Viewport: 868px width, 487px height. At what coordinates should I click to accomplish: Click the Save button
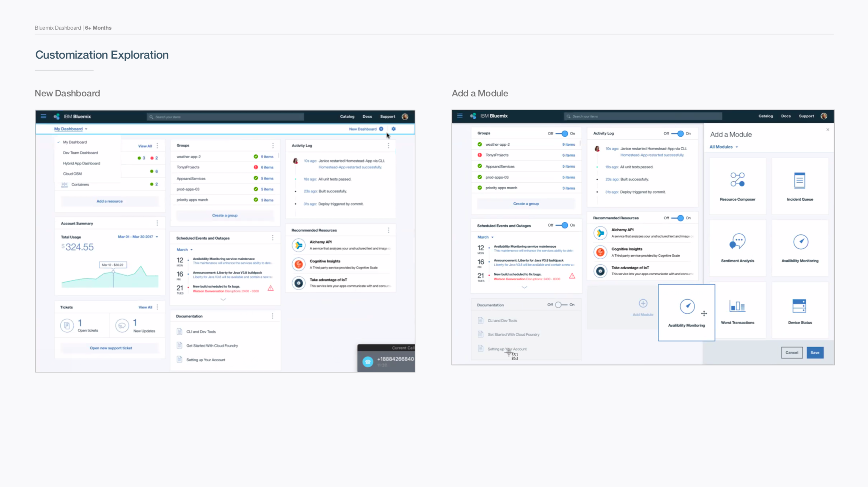click(815, 352)
